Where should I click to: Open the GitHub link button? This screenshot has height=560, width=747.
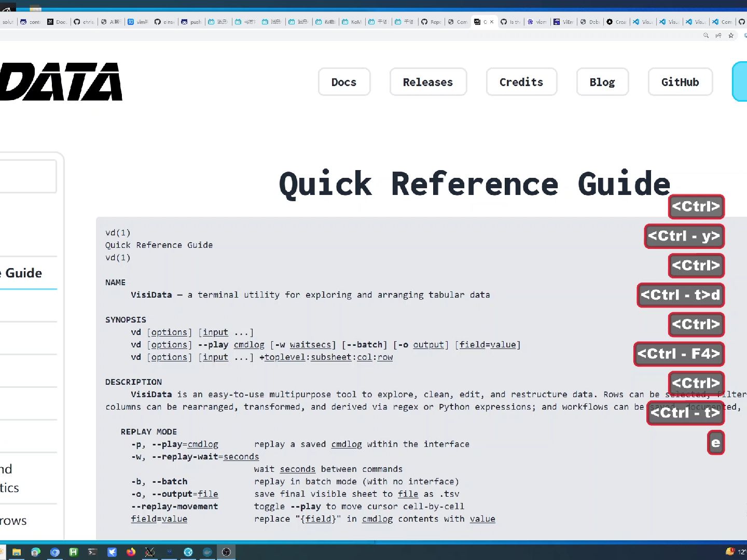(680, 82)
